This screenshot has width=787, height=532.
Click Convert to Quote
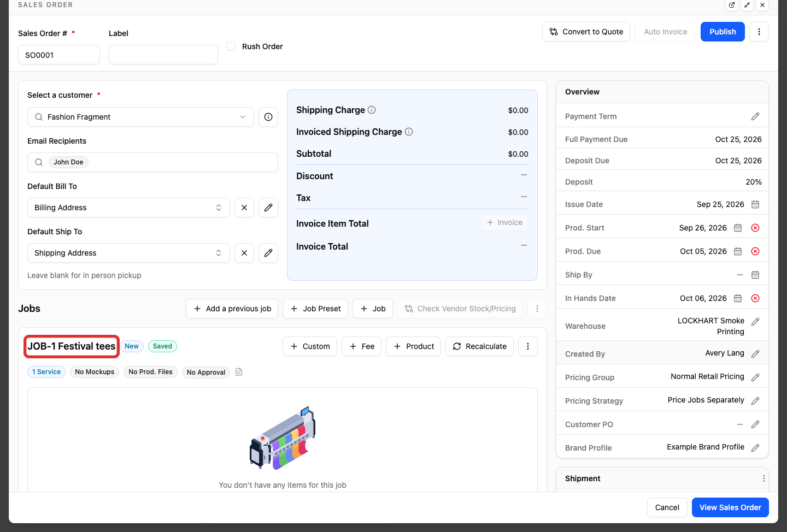coord(586,32)
